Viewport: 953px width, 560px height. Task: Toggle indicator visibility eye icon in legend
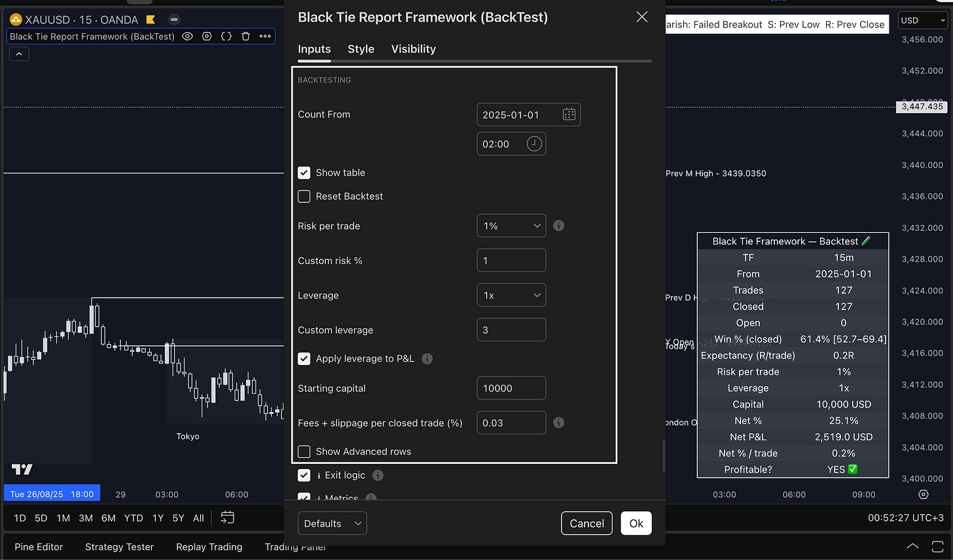187,37
